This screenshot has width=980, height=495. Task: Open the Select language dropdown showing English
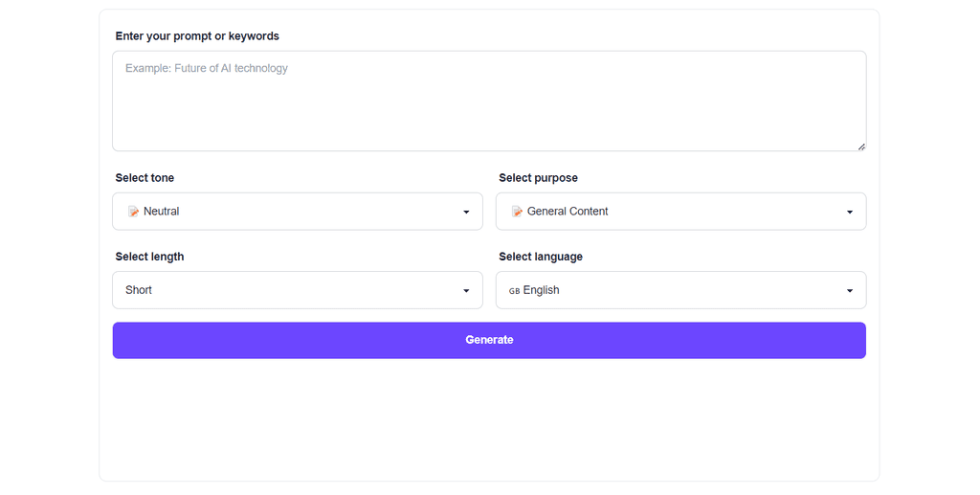[680, 290]
